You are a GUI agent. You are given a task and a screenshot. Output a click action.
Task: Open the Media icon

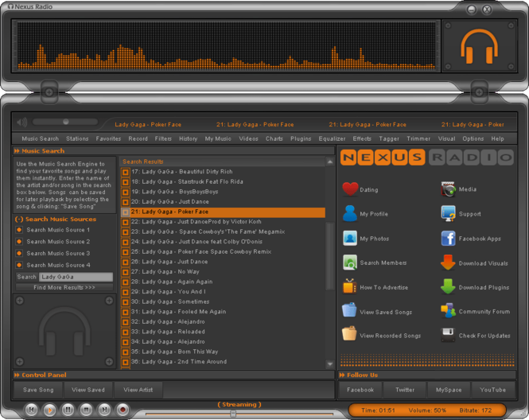pos(449,189)
